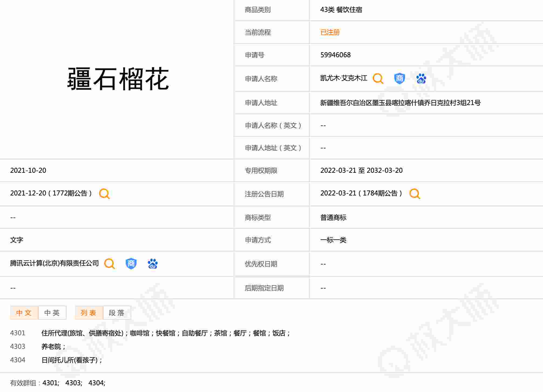This screenshot has height=392, width=543.
Task: Click the 已注册 status text
Action: coord(330,32)
